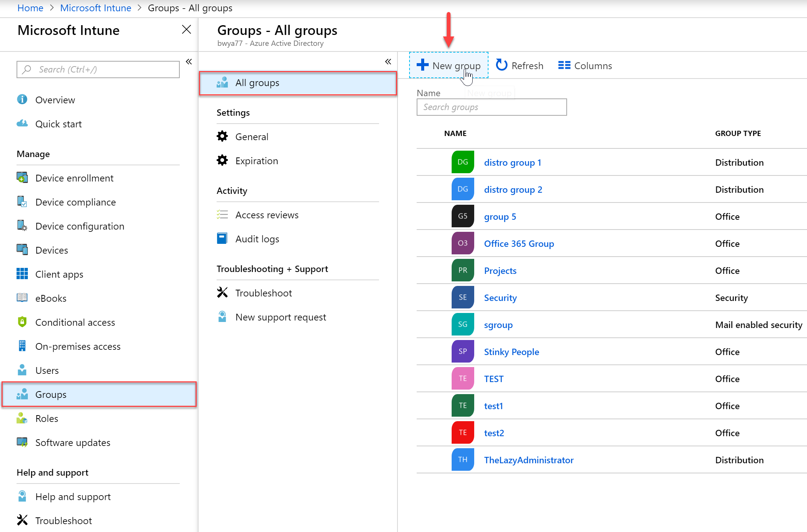Click the Client apps grid icon
Screen dimensions: 807x532
coord(22,274)
